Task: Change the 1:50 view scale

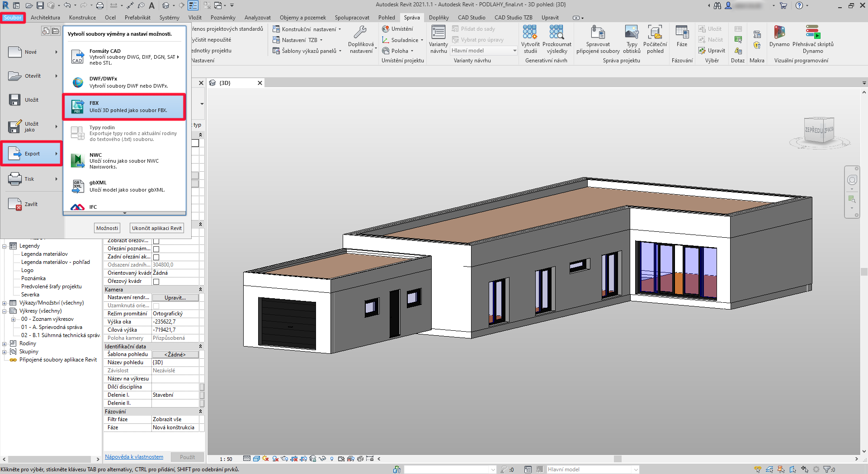Action: coord(226,459)
